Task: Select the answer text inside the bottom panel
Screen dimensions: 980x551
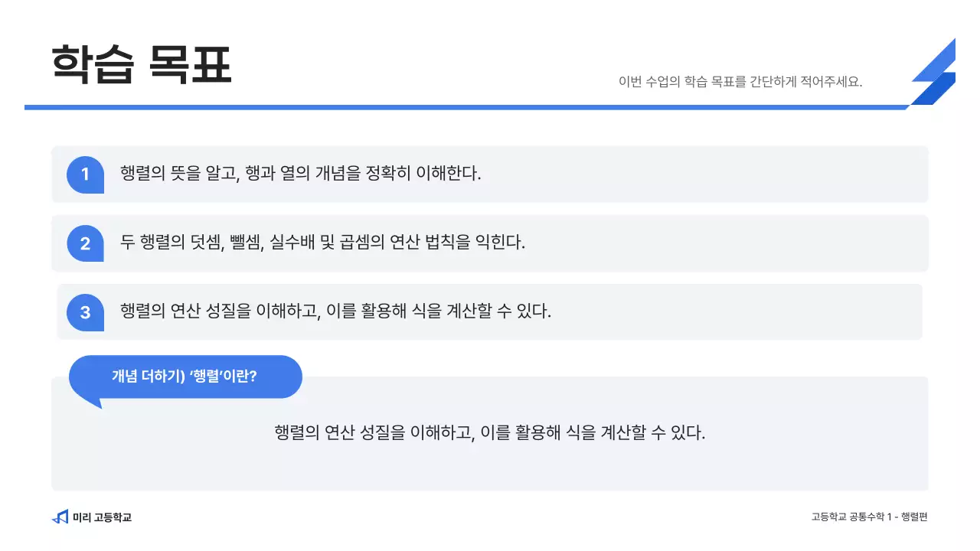Action: 488,431
